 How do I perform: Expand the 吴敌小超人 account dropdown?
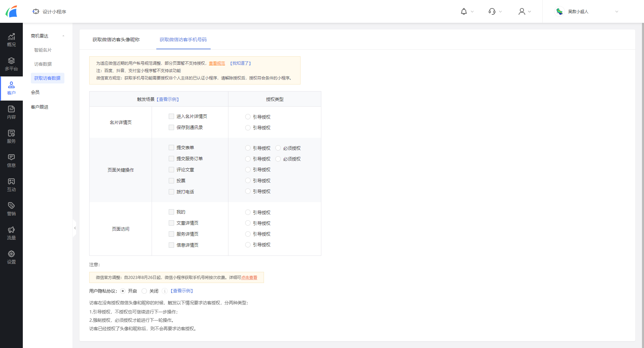(x=616, y=12)
